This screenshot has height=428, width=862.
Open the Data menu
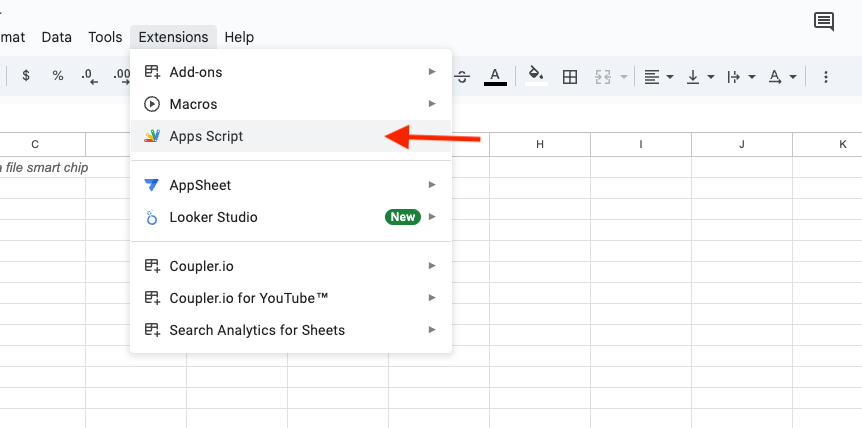pyautogui.click(x=57, y=37)
